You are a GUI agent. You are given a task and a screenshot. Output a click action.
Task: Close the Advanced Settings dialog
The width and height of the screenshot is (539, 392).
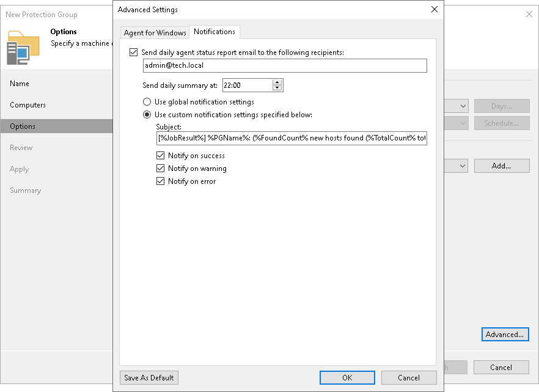coord(435,9)
